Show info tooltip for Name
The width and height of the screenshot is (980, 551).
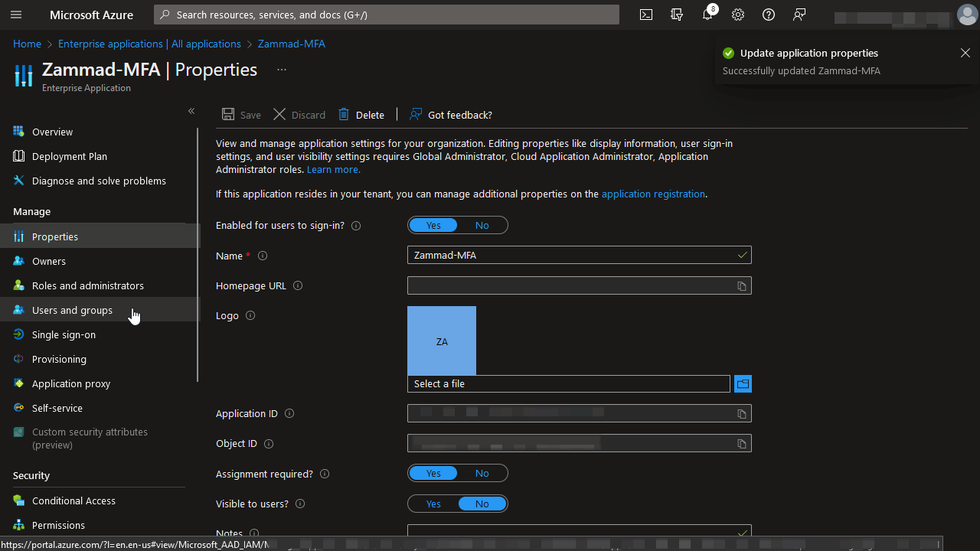coord(263,256)
